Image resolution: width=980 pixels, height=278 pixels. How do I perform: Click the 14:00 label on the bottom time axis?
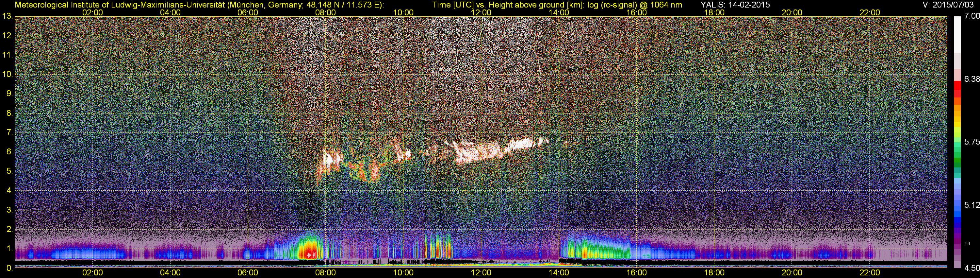(559, 273)
